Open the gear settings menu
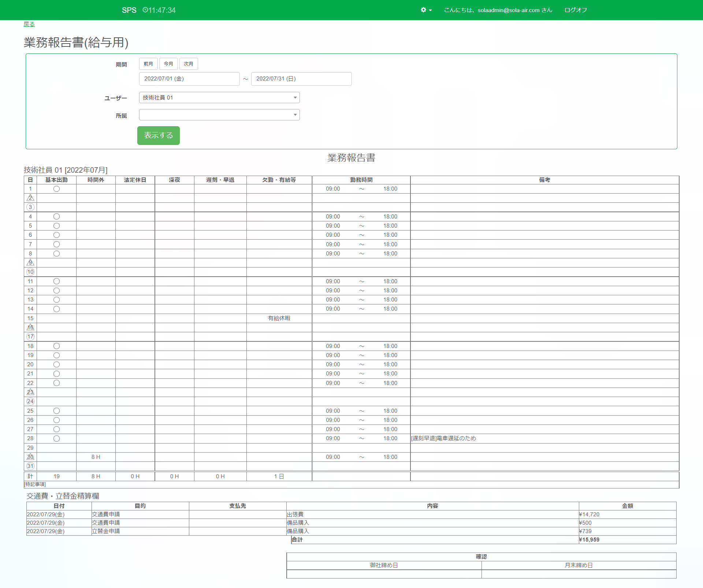The image size is (703, 588). click(423, 10)
